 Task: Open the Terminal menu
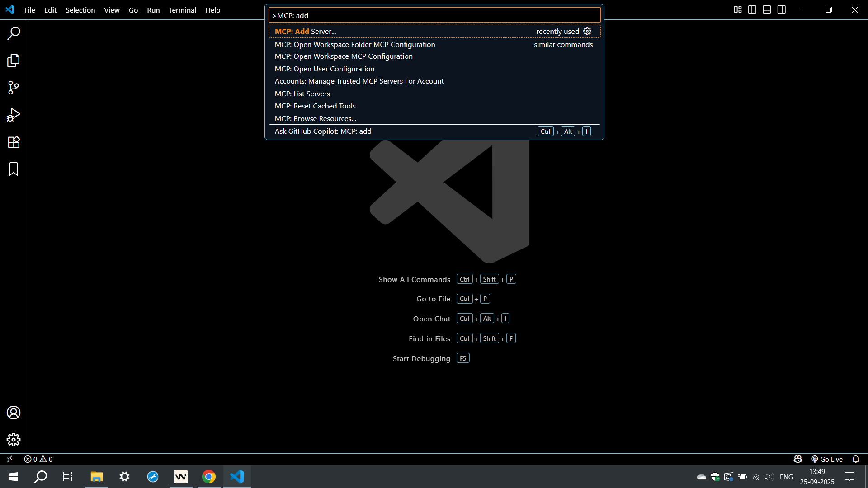[x=182, y=10]
